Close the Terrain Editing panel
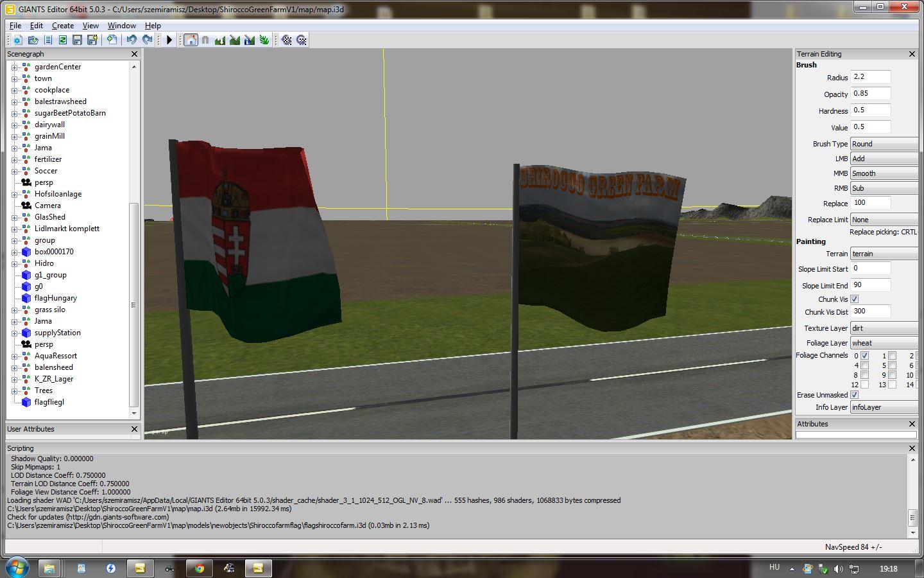Viewport: 924px width, 578px height. [912, 54]
